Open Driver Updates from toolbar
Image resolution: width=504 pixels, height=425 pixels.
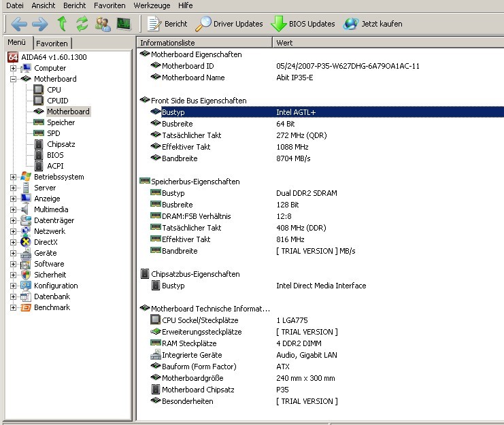click(229, 24)
